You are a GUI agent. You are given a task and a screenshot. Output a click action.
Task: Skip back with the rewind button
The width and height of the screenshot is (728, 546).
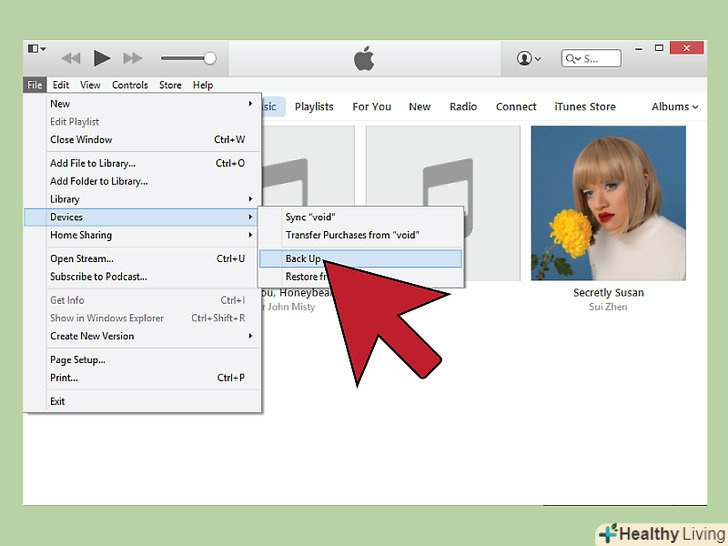pos(71,58)
